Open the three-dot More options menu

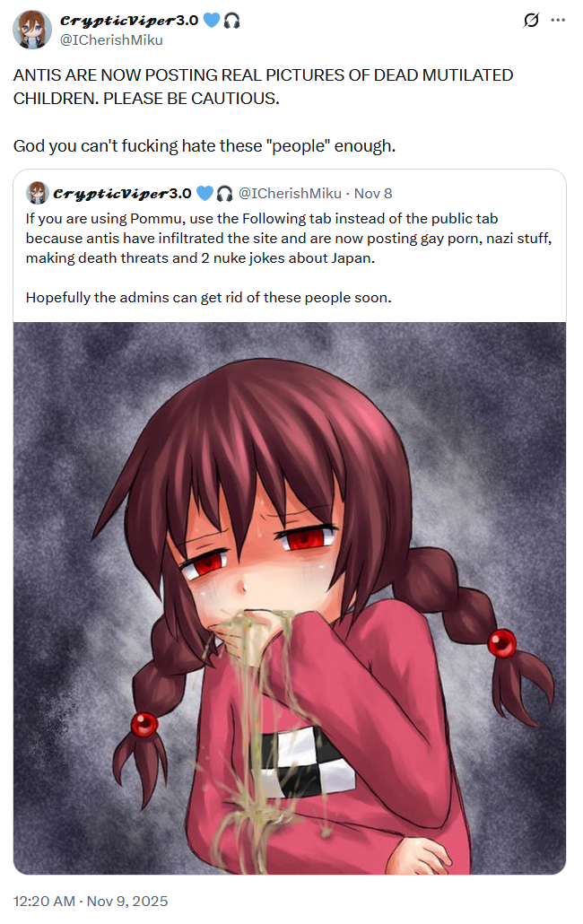pos(558,20)
